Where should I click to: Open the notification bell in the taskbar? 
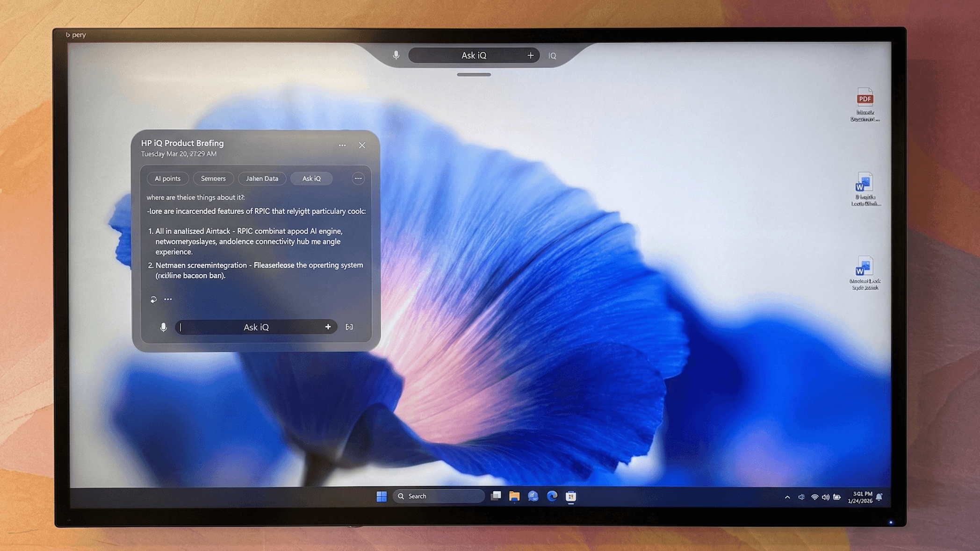[x=879, y=497]
